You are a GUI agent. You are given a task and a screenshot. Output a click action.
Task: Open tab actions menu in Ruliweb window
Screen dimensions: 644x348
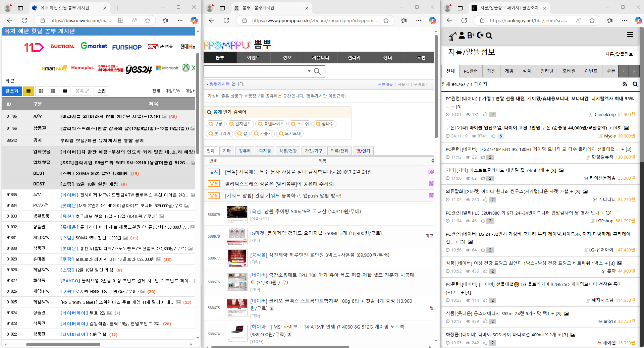pos(20,8)
